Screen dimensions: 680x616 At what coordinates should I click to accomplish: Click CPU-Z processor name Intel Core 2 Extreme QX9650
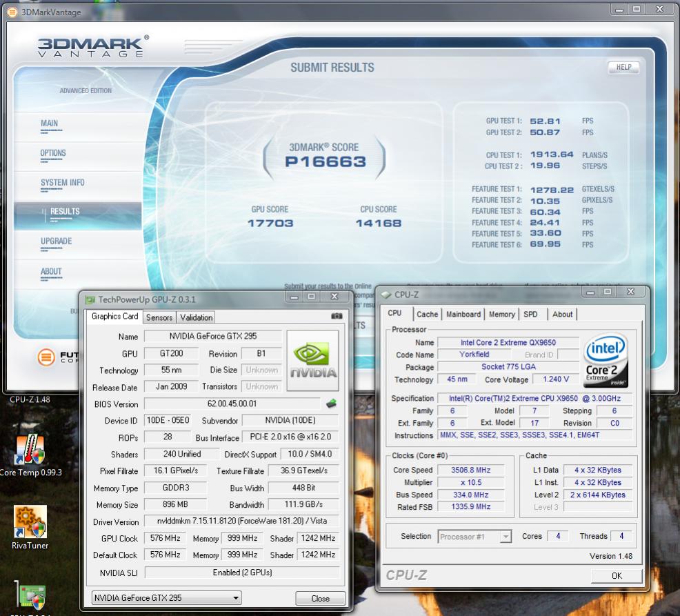click(508, 343)
